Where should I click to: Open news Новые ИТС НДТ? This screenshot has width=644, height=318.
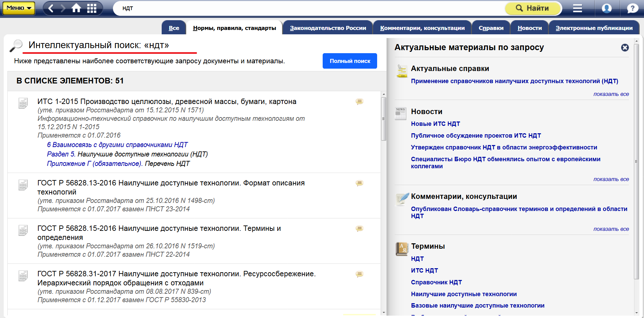click(x=435, y=124)
